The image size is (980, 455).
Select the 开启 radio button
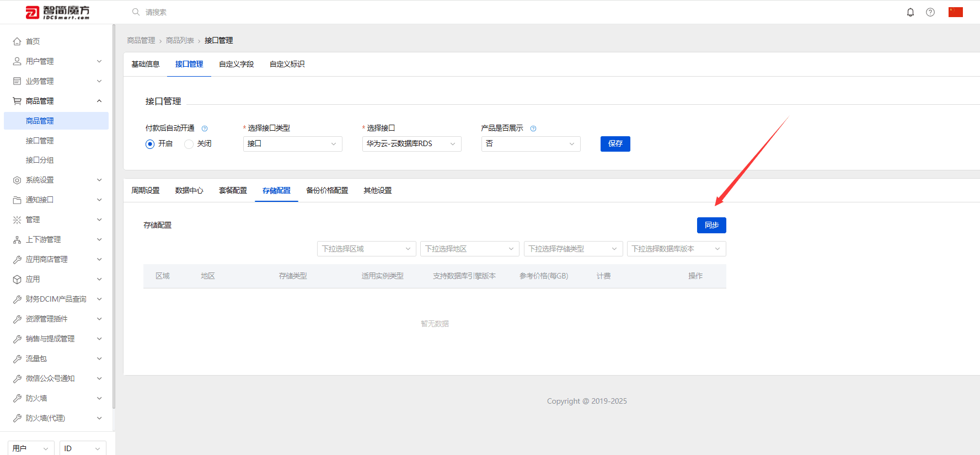[150, 144]
